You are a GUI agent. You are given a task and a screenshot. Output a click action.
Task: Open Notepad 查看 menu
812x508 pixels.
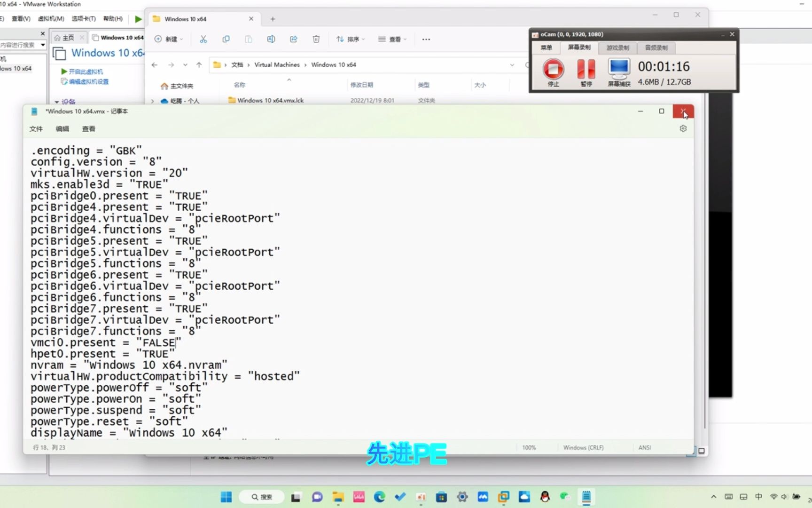point(89,129)
